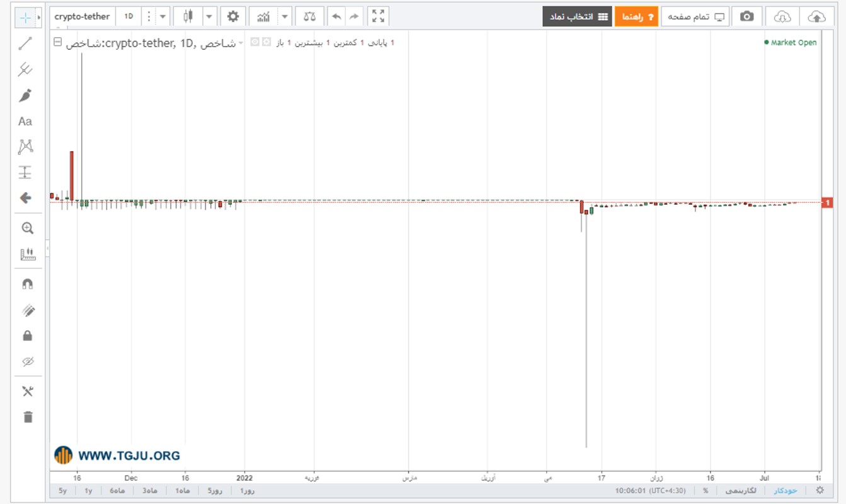Hide all drawings with eye icon
This screenshot has width=846, height=504.
click(x=27, y=362)
